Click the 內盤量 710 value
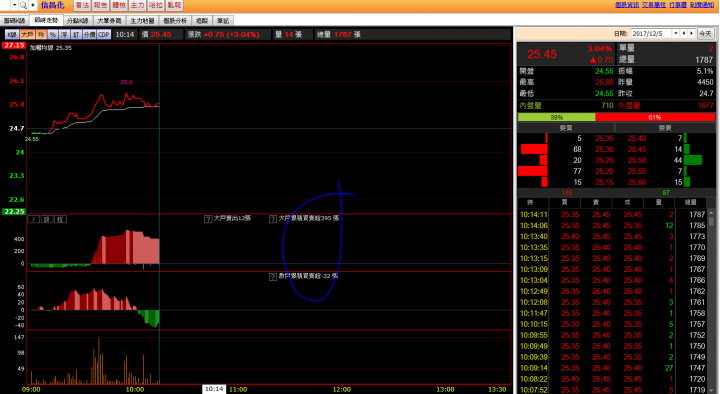This screenshot has height=394, width=720. 607,105
